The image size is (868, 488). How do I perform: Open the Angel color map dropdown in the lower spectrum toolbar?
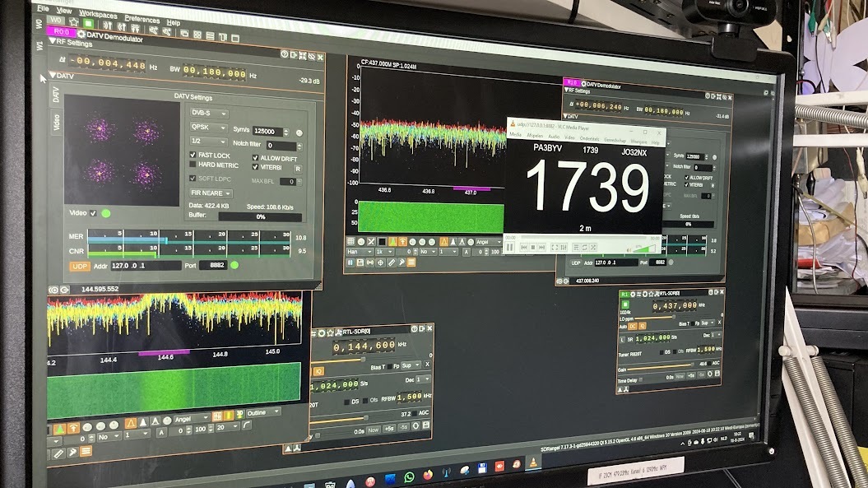(x=192, y=420)
